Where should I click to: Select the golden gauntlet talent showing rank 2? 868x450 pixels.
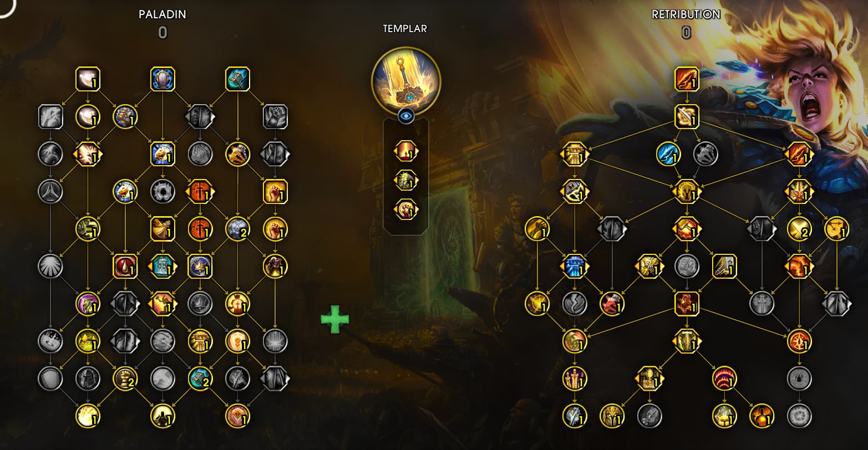(x=125, y=379)
